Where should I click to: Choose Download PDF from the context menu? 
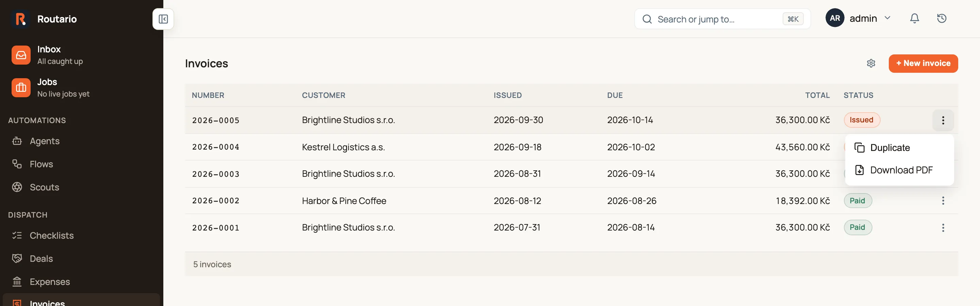pyautogui.click(x=899, y=170)
